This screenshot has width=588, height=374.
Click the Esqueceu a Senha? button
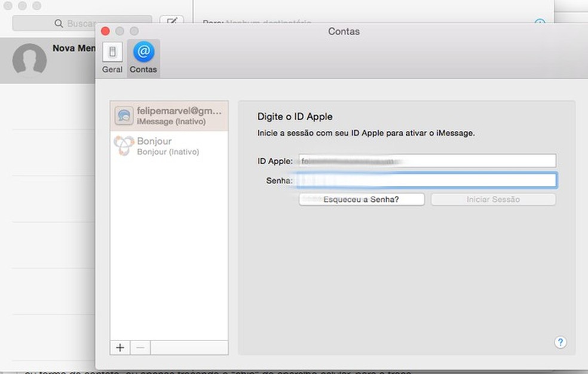pos(361,199)
